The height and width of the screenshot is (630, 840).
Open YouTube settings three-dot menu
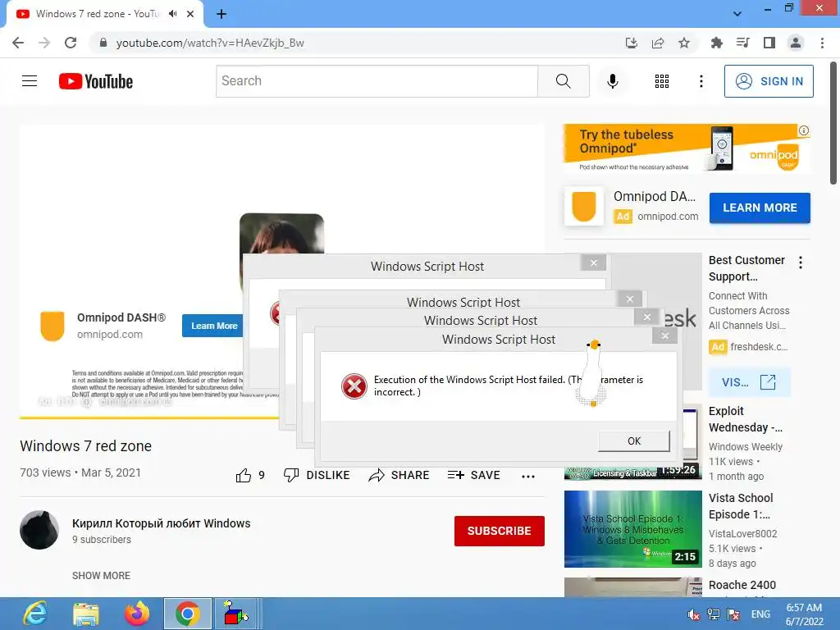click(x=701, y=81)
